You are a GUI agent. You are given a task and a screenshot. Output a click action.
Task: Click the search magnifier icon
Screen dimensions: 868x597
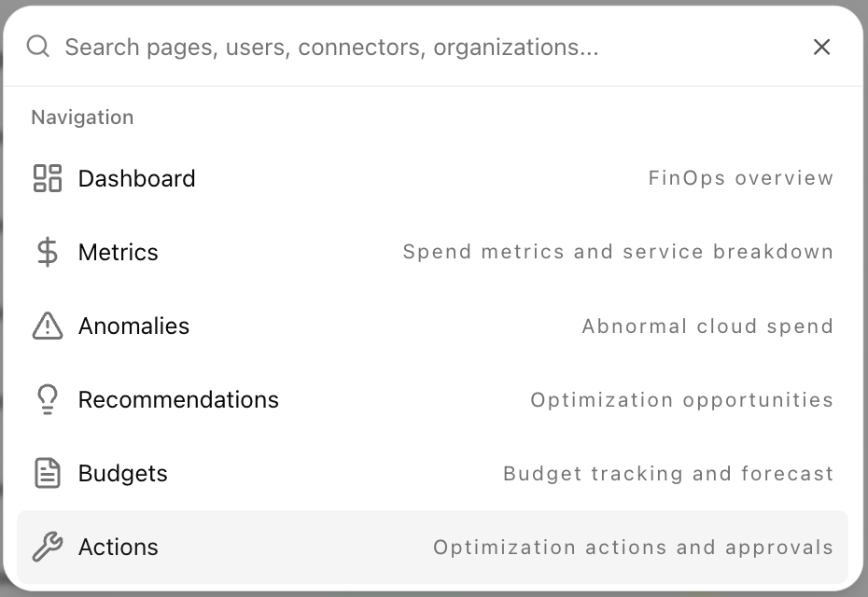38,47
